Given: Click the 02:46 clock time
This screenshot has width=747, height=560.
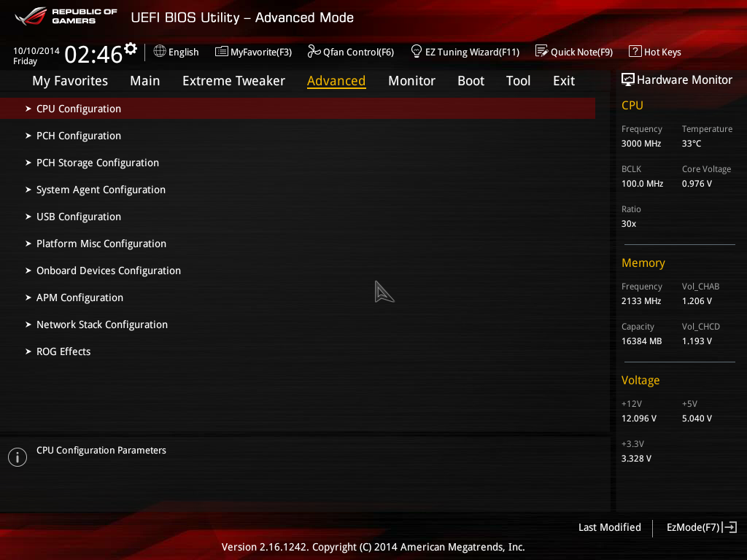Looking at the screenshot, I should [93, 54].
